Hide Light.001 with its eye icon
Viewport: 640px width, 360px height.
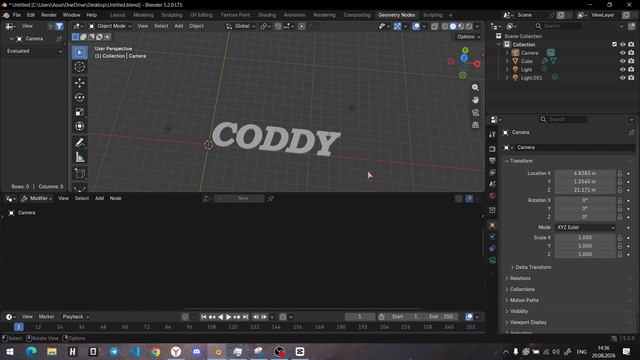click(x=622, y=78)
